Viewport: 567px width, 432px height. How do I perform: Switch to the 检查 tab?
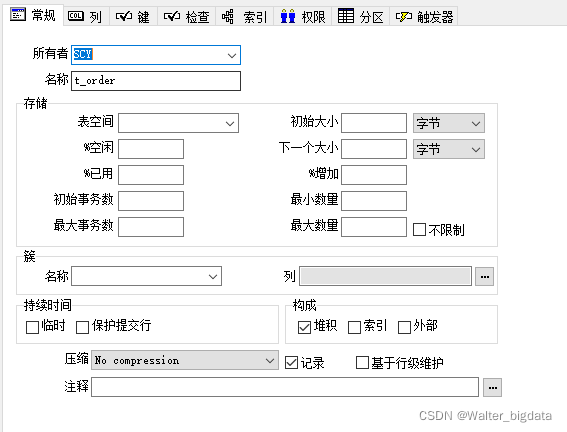tap(187, 17)
